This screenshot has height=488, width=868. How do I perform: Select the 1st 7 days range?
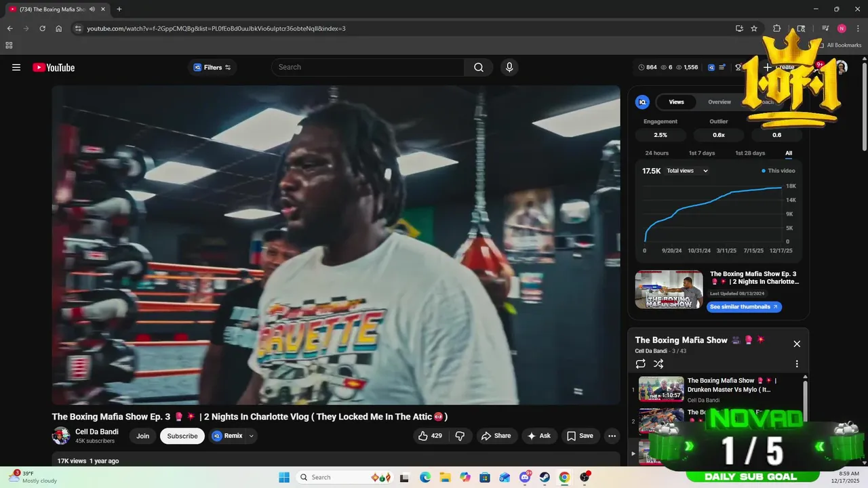tap(702, 153)
